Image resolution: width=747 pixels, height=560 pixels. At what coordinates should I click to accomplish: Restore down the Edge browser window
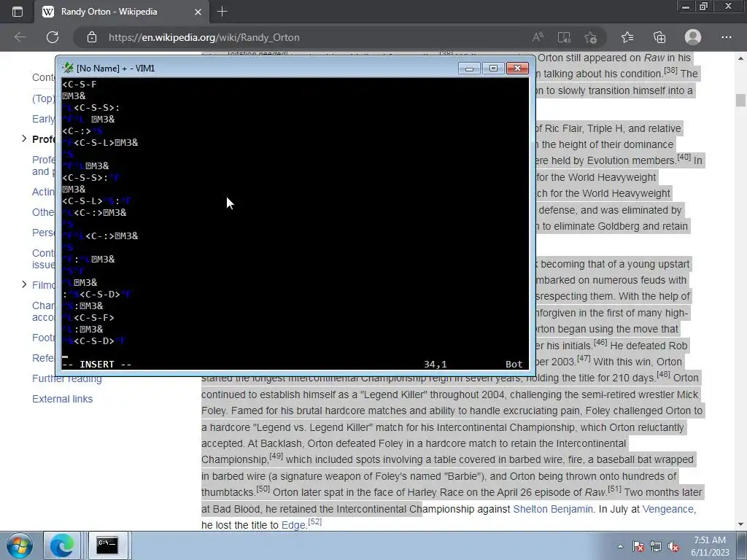tap(704, 6)
